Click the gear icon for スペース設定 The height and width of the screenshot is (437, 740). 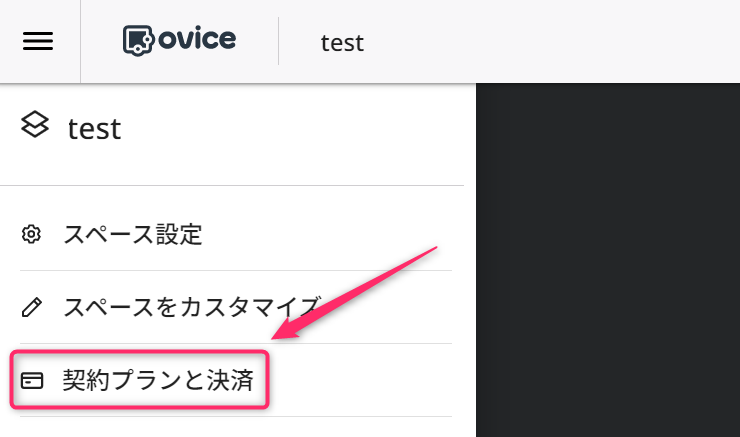pos(31,234)
